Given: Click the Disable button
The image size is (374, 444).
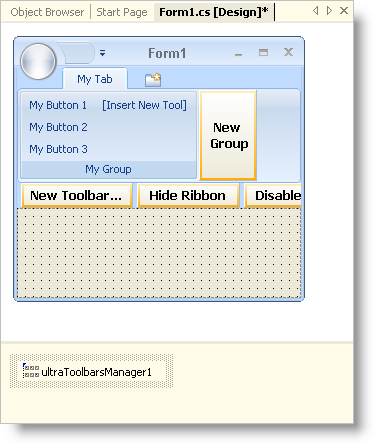Looking at the screenshot, I should (x=273, y=196).
